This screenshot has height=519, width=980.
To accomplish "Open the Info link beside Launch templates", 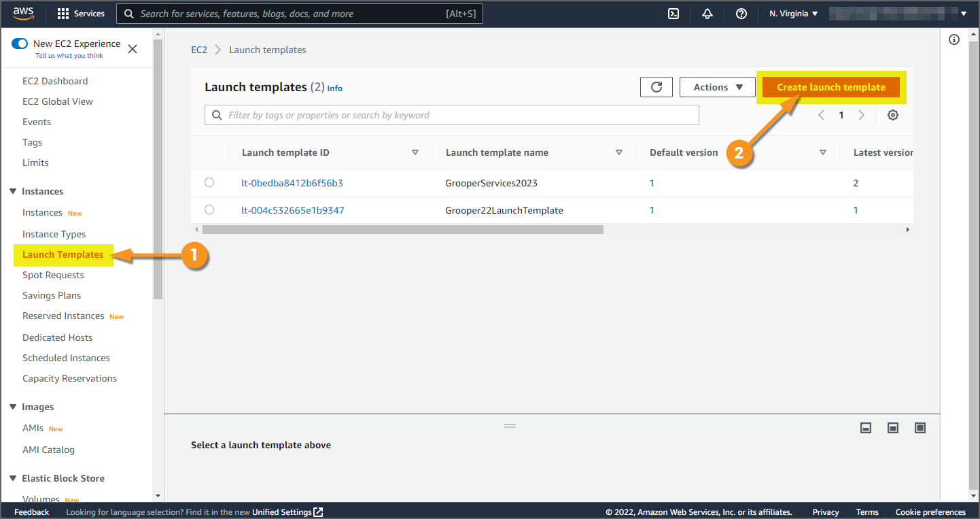I will [335, 88].
